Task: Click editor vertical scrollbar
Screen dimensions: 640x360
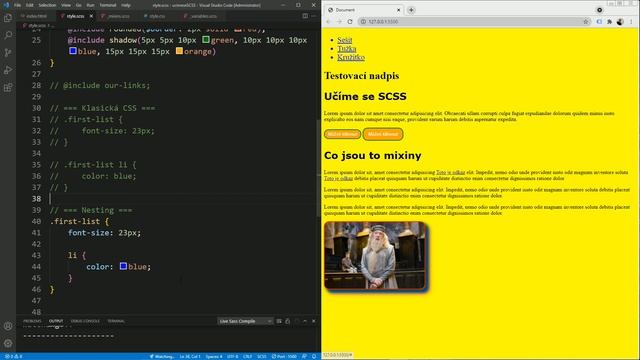Action: point(319,167)
